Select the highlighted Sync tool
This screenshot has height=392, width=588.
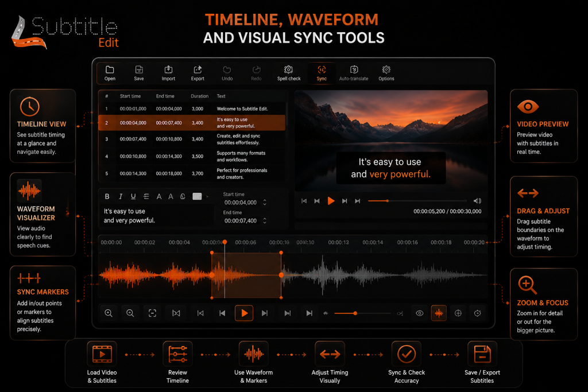(x=322, y=73)
